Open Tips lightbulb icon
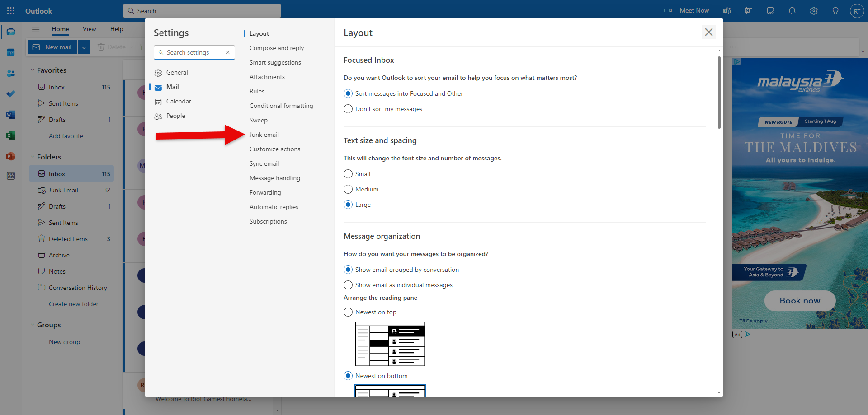 pos(835,11)
